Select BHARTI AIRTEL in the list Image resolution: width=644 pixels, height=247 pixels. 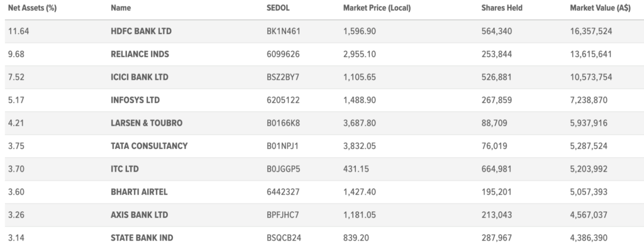coord(139,192)
